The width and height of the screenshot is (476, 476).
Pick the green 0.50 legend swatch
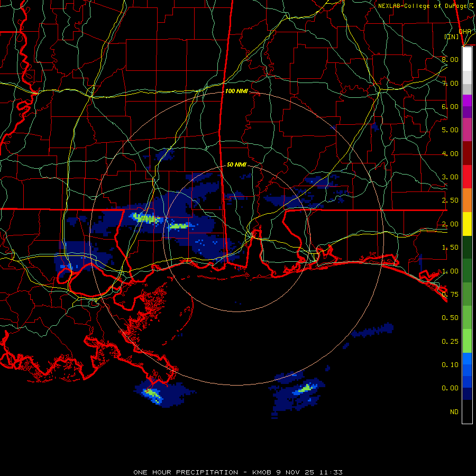(x=467, y=317)
